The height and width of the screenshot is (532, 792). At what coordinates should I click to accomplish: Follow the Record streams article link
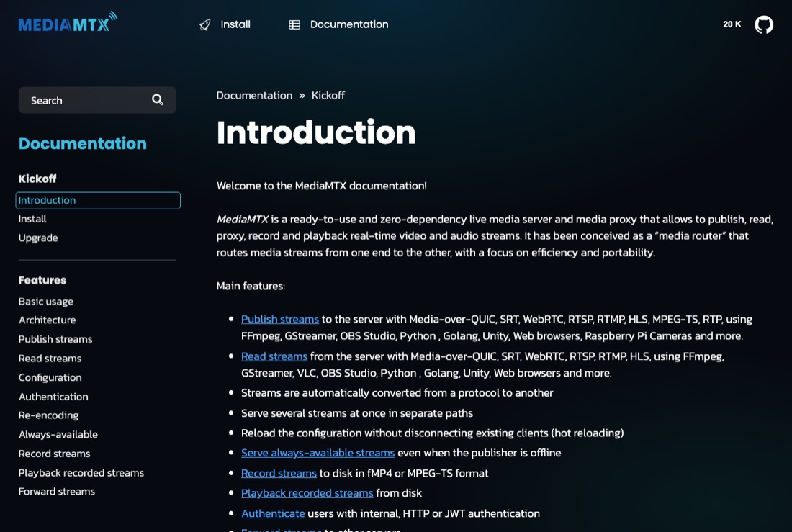pos(279,474)
